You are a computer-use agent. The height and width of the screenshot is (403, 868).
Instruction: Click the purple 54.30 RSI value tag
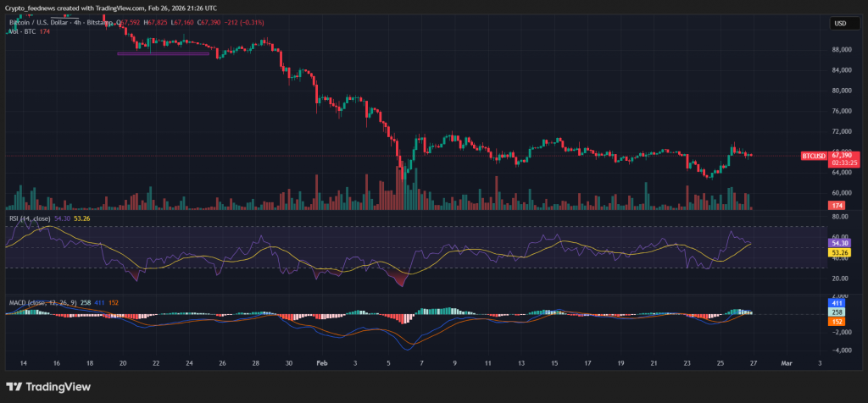click(x=839, y=243)
